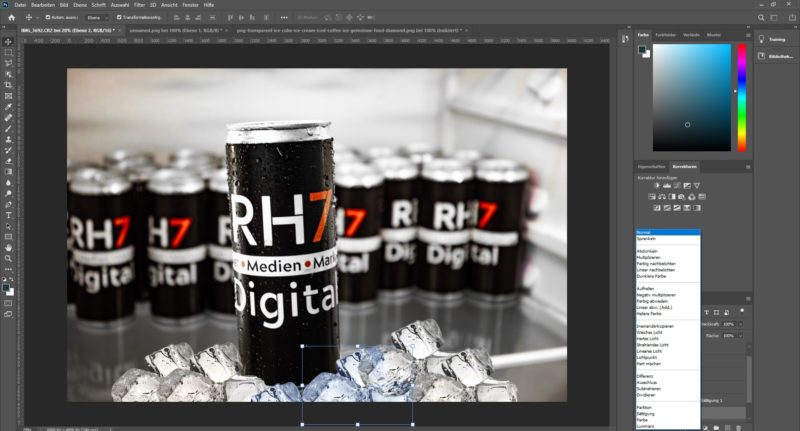Image resolution: width=800 pixels, height=431 pixels.
Task: Select the Path Selection arrow tool
Action: click(x=8, y=226)
